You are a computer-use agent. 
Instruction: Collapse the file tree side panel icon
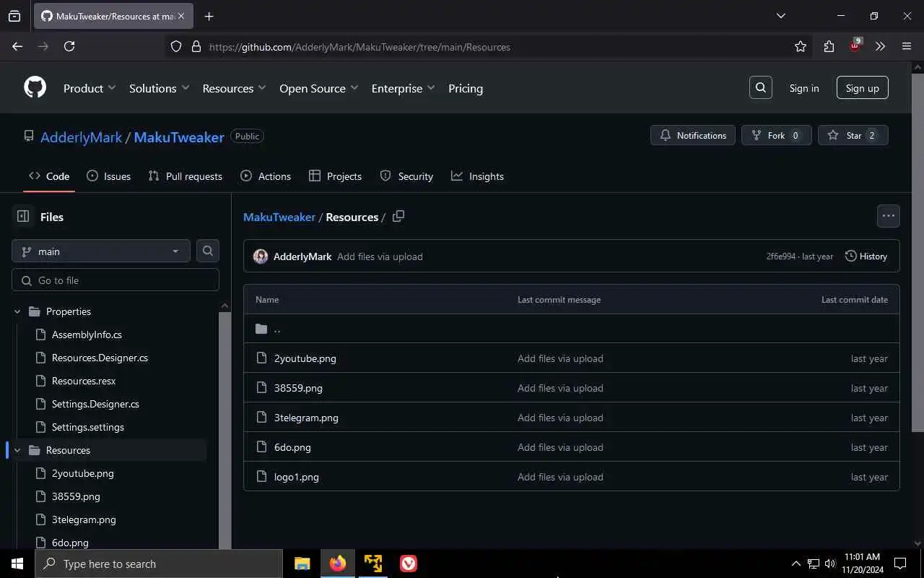coord(23,216)
